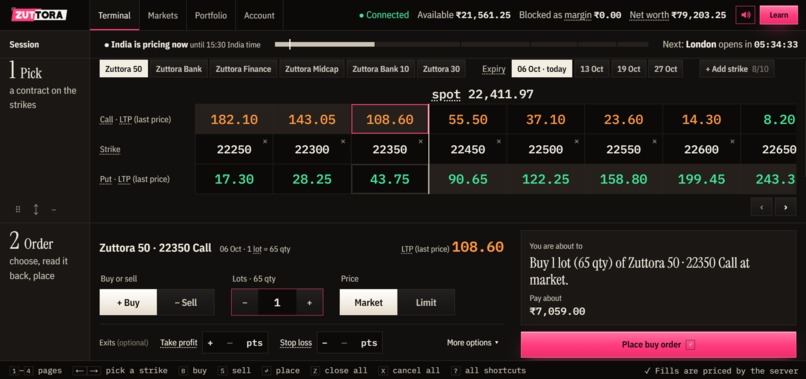Collapse the Pick panel with minus icon
The width and height of the screenshot is (806, 379).
coord(53,209)
